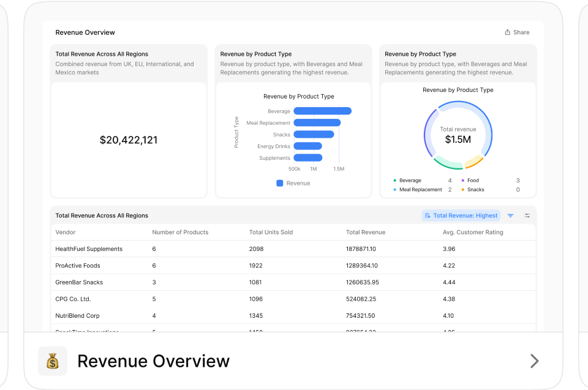588x390 pixels.
Task: Click the money bag emoji icon
Action: tap(53, 361)
